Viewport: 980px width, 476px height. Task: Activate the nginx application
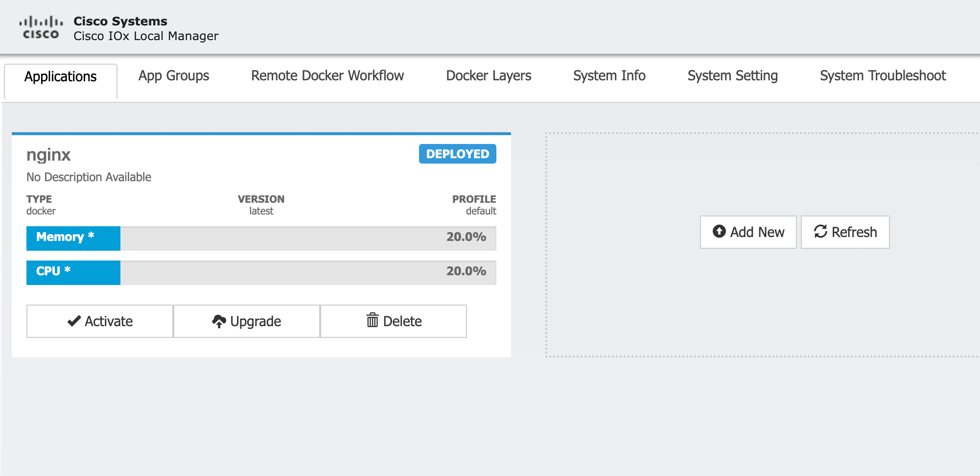point(99,321)
